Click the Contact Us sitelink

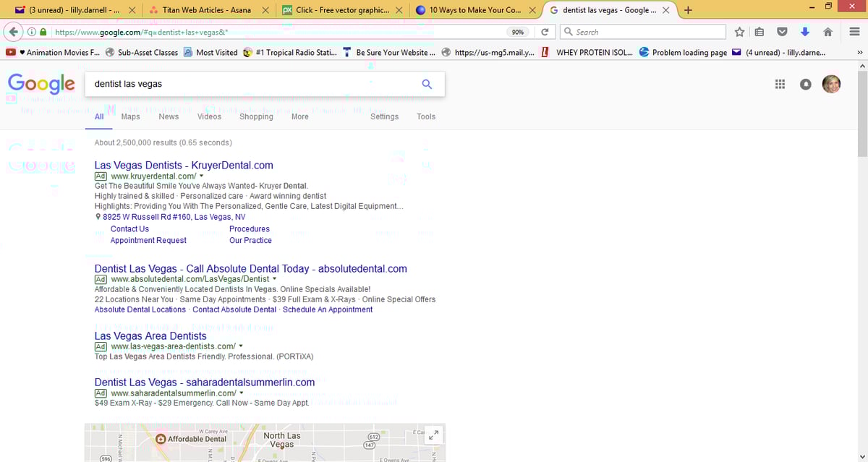129,229
